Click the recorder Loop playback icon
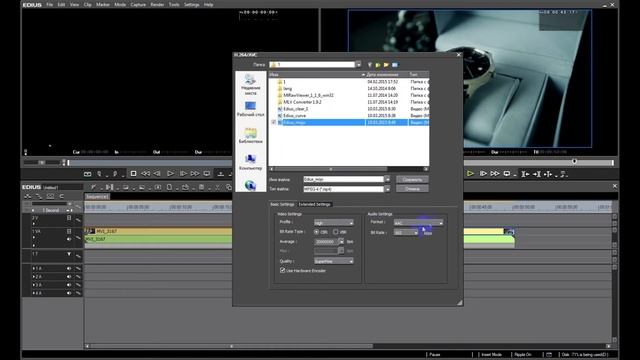Viewport: 640px width, 360px height. pyautogui.click(x=507, y=174)
